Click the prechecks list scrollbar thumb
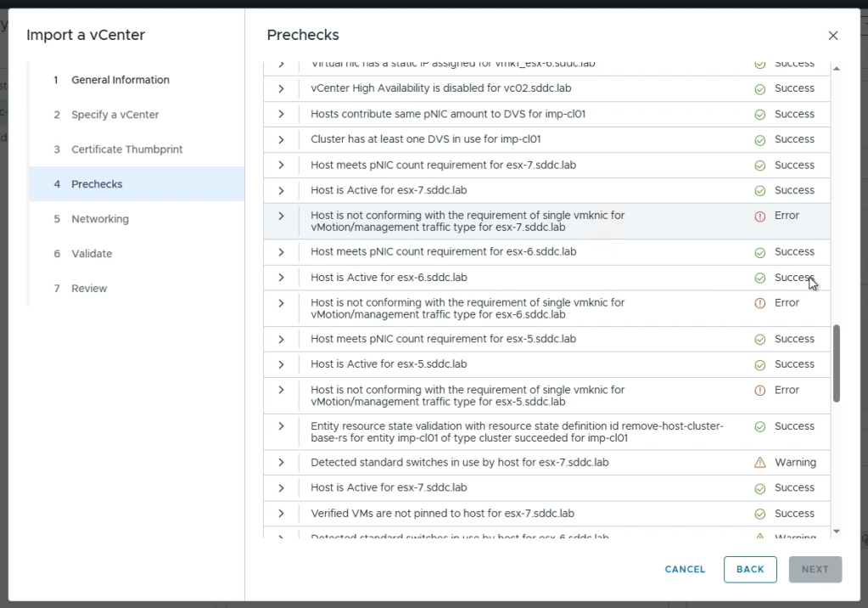This screenshot has height=608, width=868. [x=837, y=363]
